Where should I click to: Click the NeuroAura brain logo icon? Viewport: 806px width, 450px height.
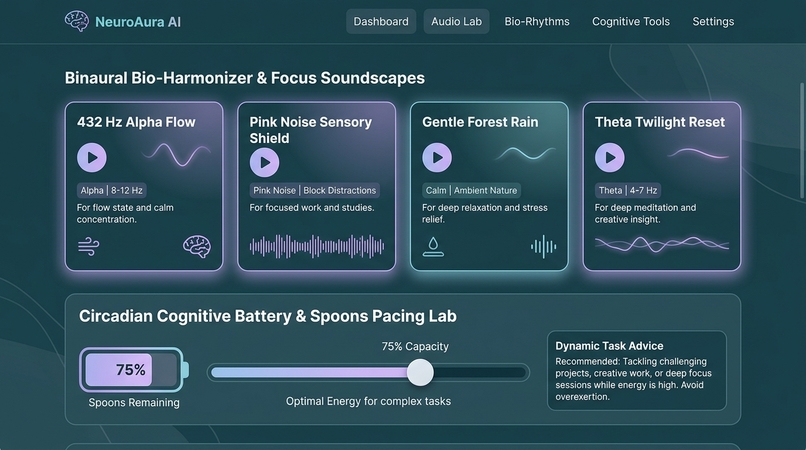click(x=77, y=21)
